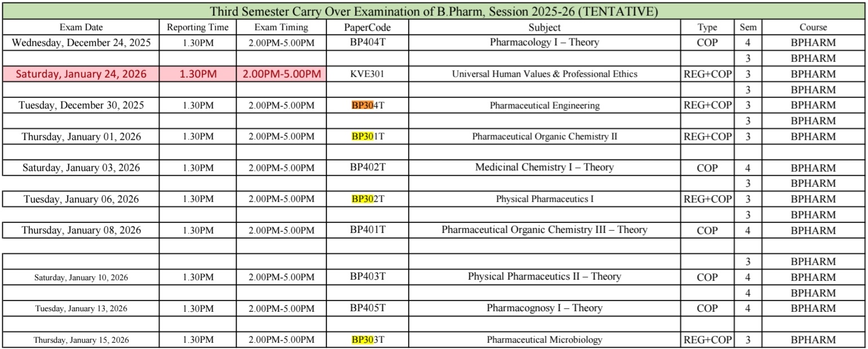Select the Exam Date column header
This screenshot has height=349, width=868.
coord(81,27)
